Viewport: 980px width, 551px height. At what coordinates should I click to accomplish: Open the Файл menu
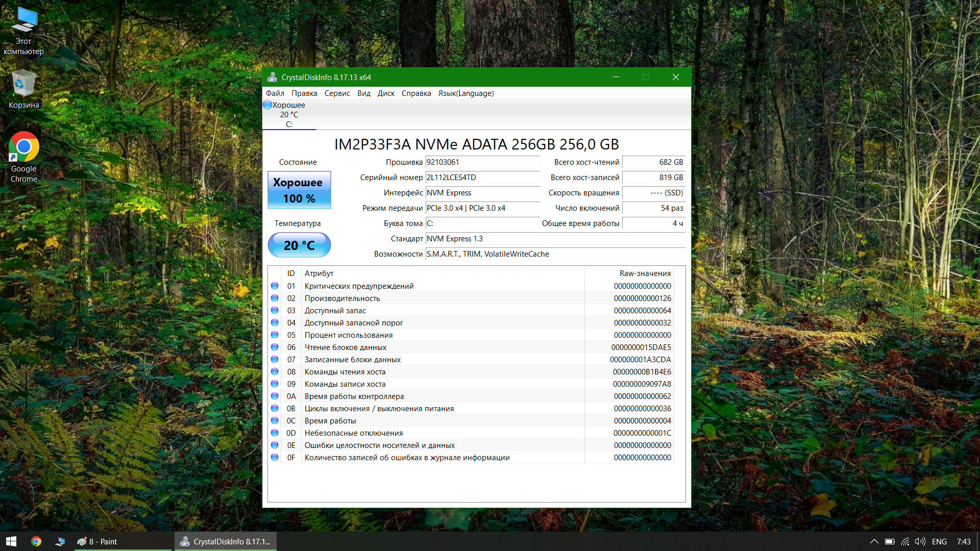pyautogui.click(x=275, y=93)
